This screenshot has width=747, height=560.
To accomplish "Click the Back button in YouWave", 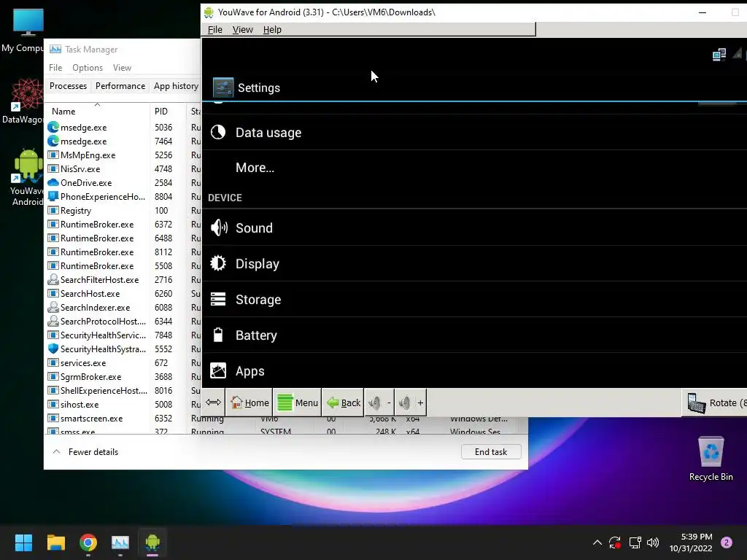I will [343, 402].
